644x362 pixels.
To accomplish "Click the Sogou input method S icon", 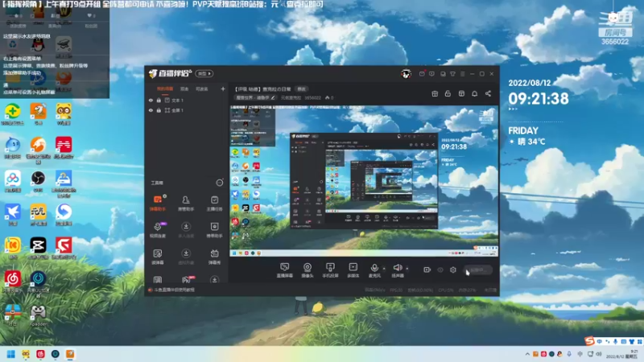I will click(590, 340).
